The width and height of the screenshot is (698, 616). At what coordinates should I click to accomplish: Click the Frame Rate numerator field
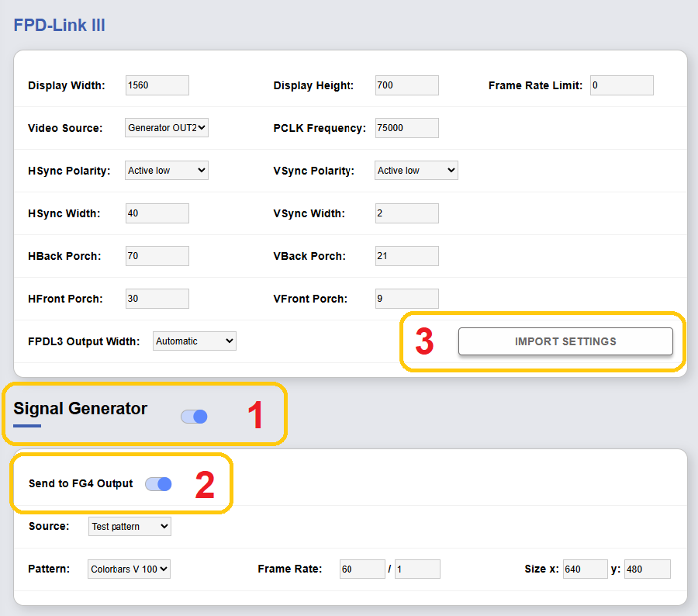[362, 569]
